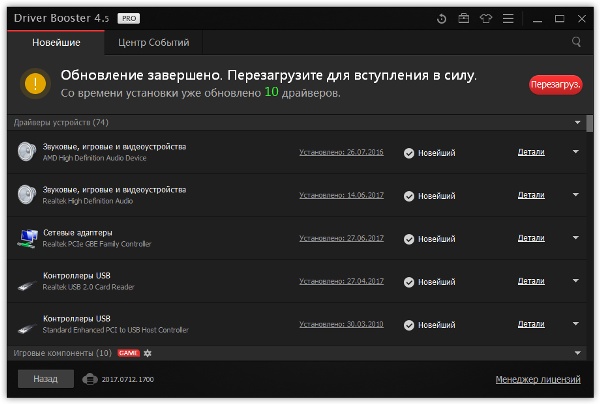Click the Realtek USB Card Reader plug icon
Screen dimensions: 600x404
27,285
